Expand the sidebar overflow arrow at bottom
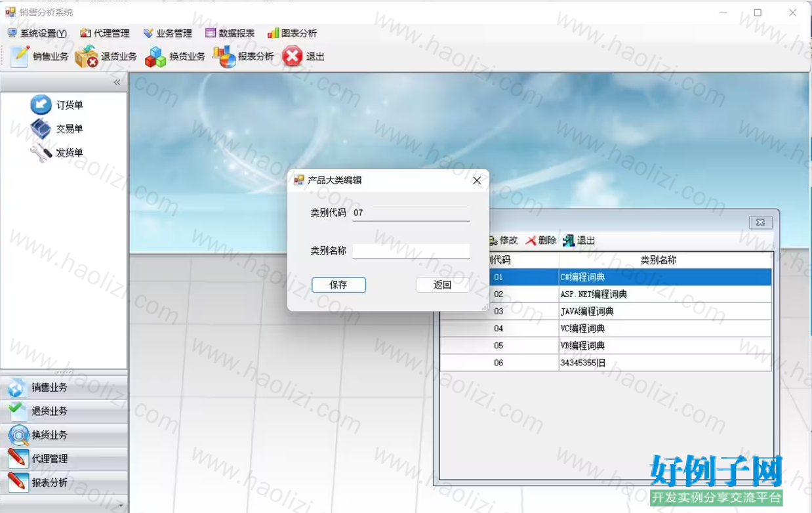Viewport: 812px width, 513px height. (121, 504)
